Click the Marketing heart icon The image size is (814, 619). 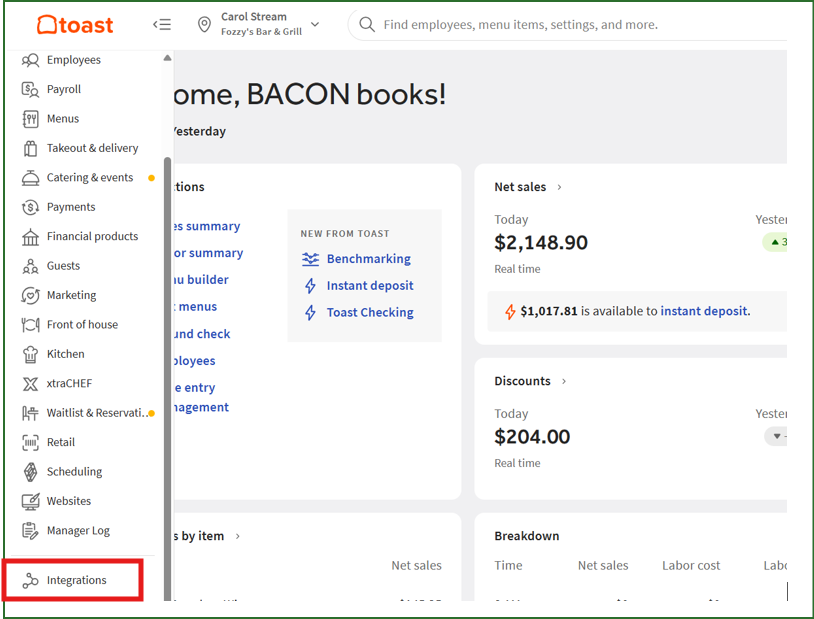(x=30, y=295)
